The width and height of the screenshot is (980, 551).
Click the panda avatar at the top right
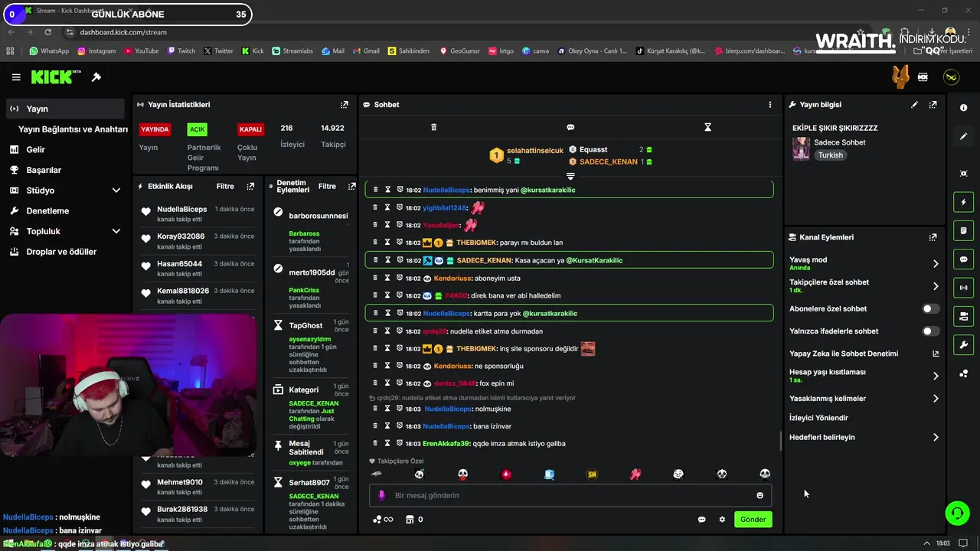coord(951,77)
